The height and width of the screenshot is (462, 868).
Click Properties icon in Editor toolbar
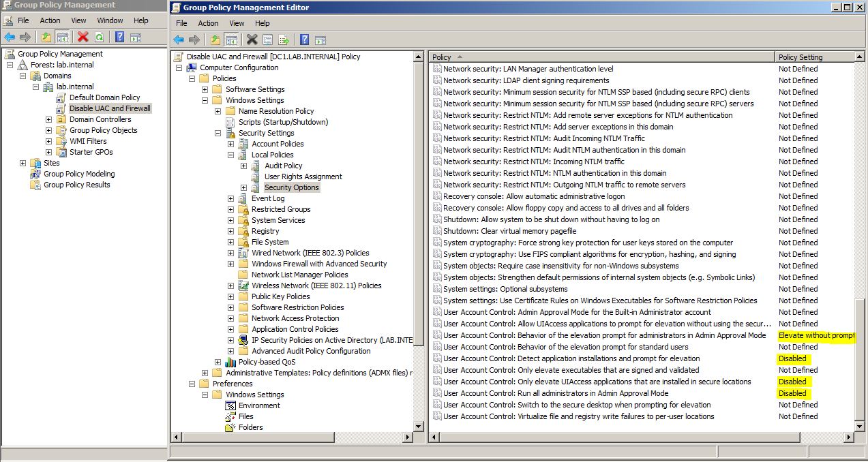(x=267, y=40)
